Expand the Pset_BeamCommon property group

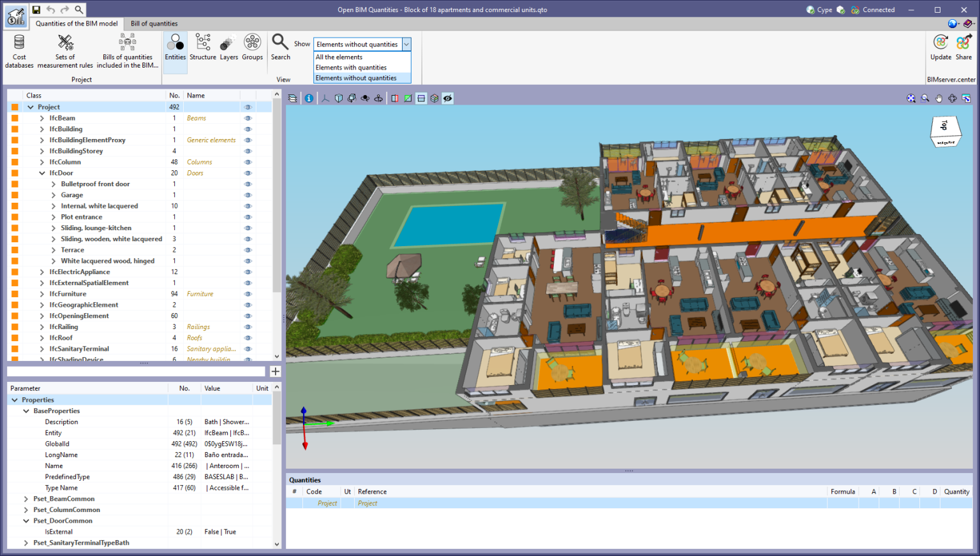point(26,499)
